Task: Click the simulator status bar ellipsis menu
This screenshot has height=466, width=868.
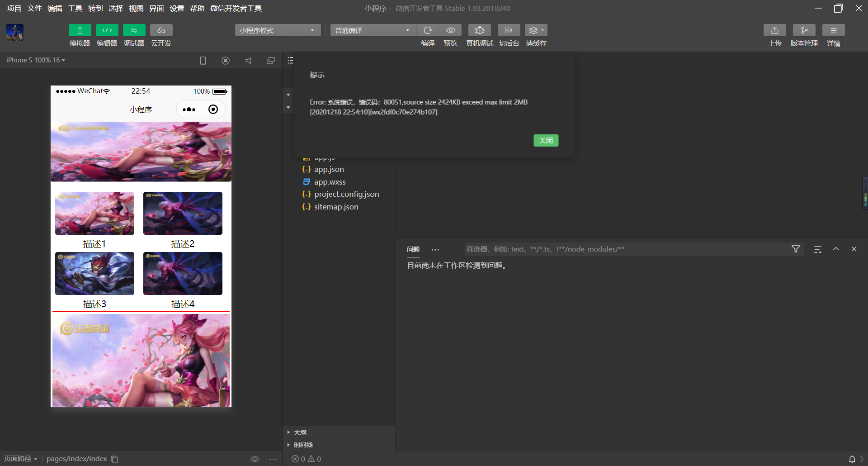Action: point(273,459)
